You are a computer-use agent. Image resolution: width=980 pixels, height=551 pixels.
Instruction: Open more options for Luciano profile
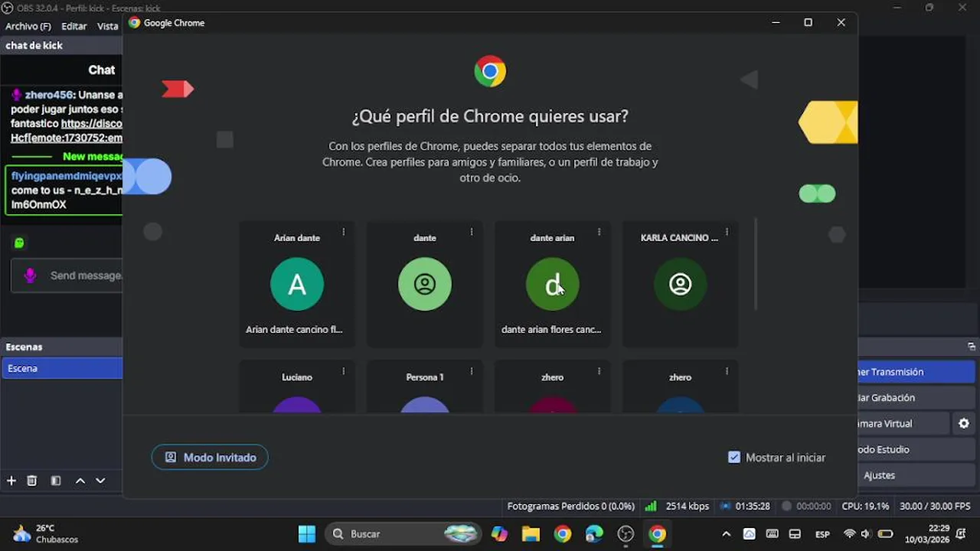coord(343,371)
